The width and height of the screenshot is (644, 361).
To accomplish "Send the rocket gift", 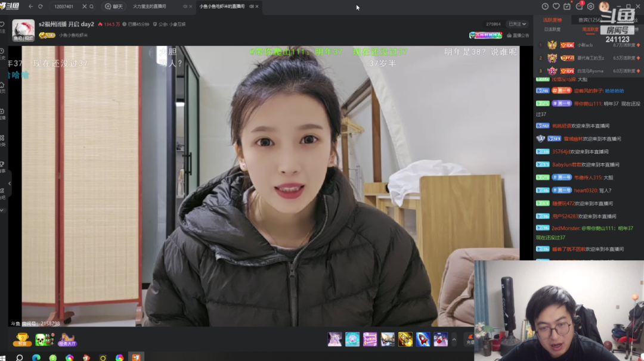I will [423, 340].
